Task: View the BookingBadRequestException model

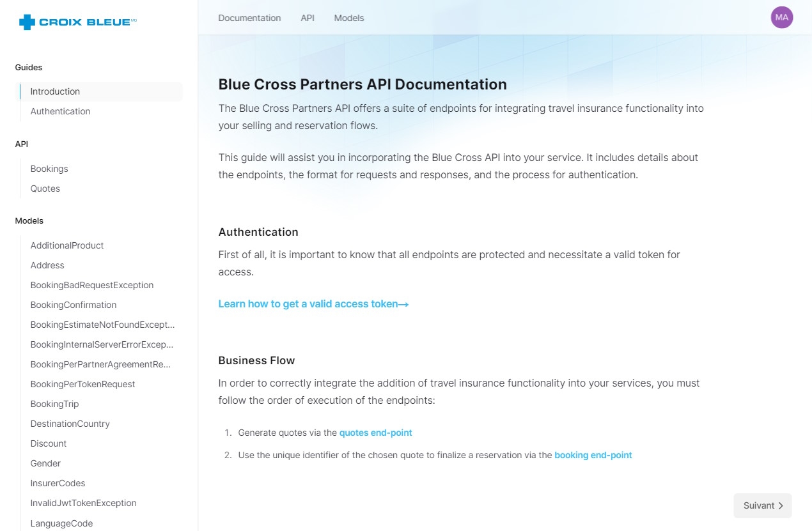Action: pyautogui.click(x=91, y=285)
